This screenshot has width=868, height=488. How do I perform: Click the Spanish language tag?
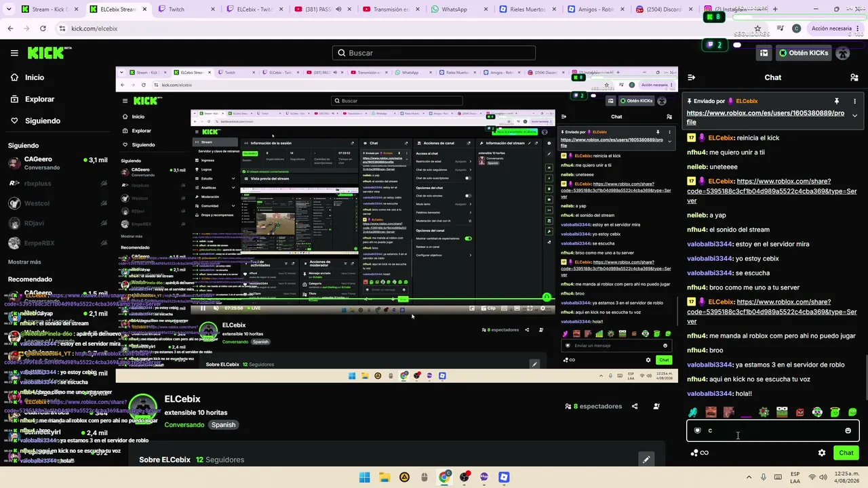click(223, 425)
